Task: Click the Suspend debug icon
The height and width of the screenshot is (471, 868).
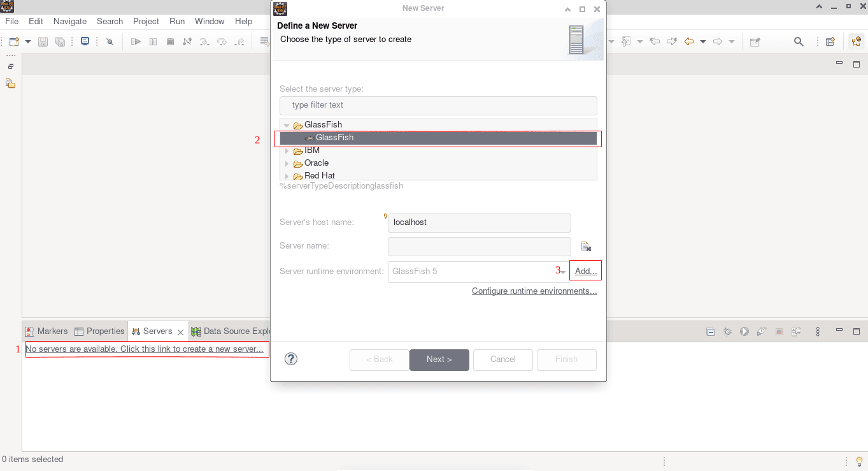Action: [x=153, y=41]
